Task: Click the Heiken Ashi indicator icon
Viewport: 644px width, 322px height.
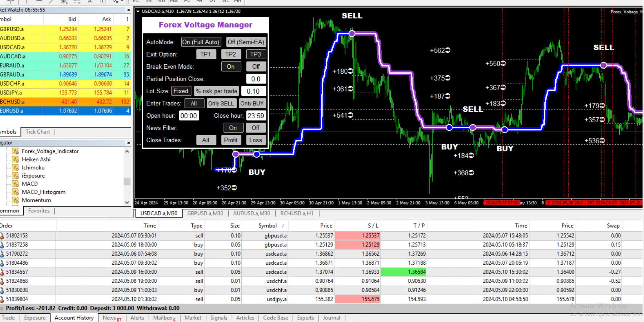Action: [x=15, y=159]
